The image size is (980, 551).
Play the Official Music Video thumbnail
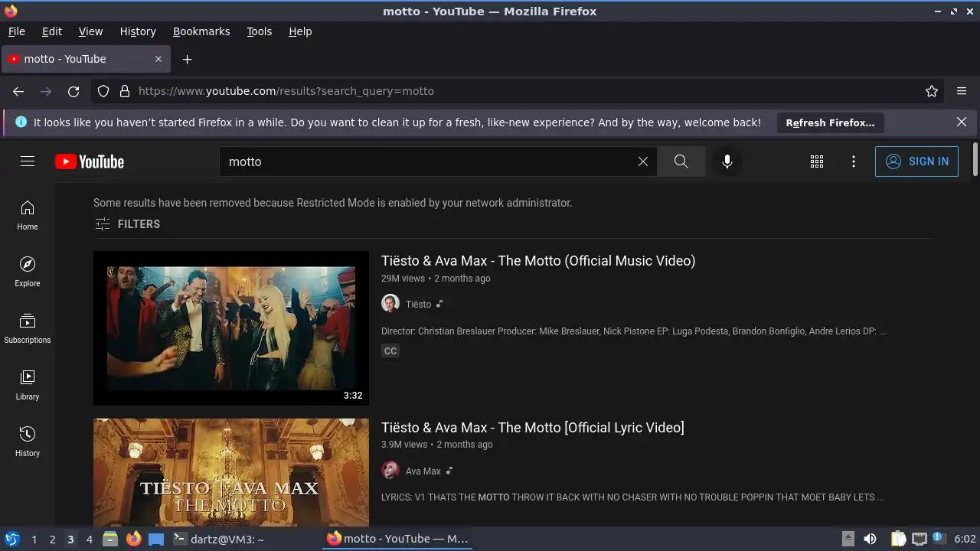click(231, 328)
